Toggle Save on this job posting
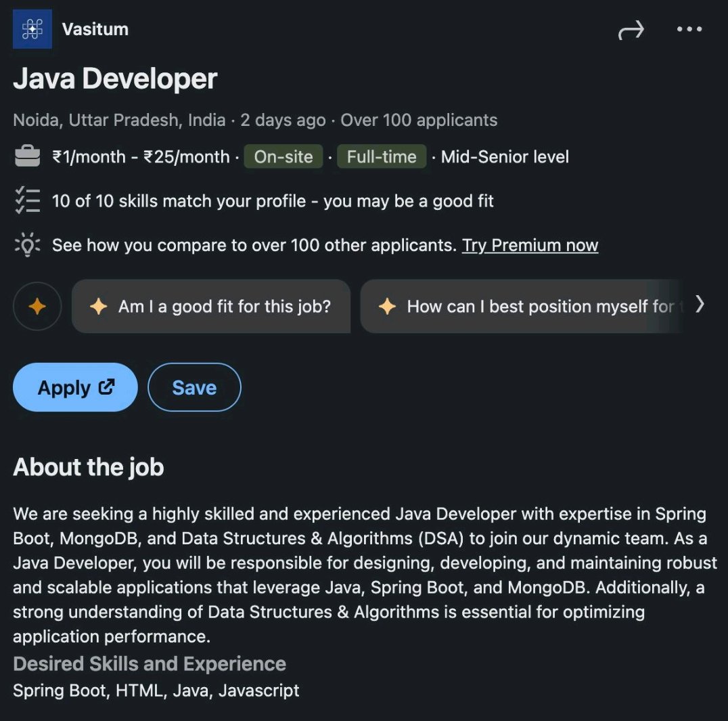 [x=194, y=387]
